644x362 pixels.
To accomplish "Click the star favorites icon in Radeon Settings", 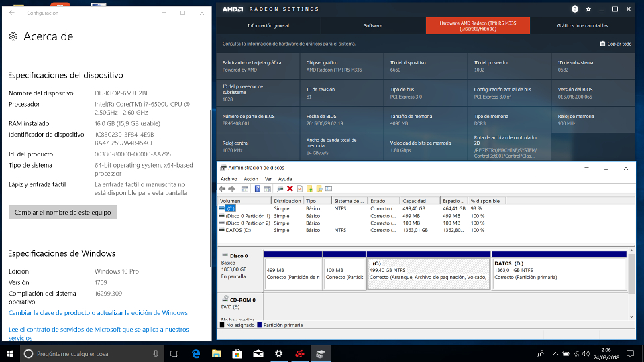I will [x=588, y=9].
